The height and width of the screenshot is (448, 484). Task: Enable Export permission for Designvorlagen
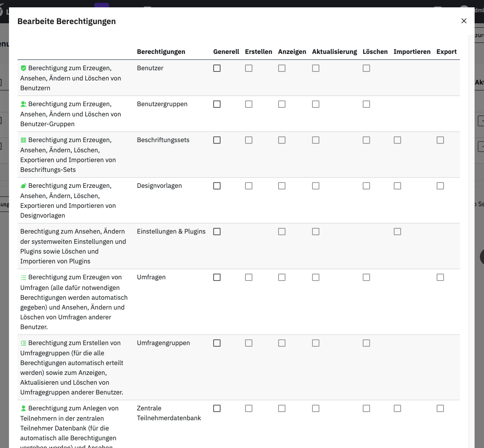[440, 186]
